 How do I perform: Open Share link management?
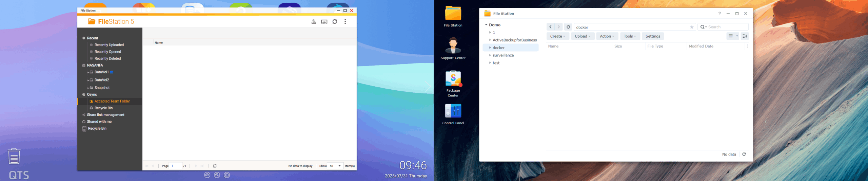[105, 115]
